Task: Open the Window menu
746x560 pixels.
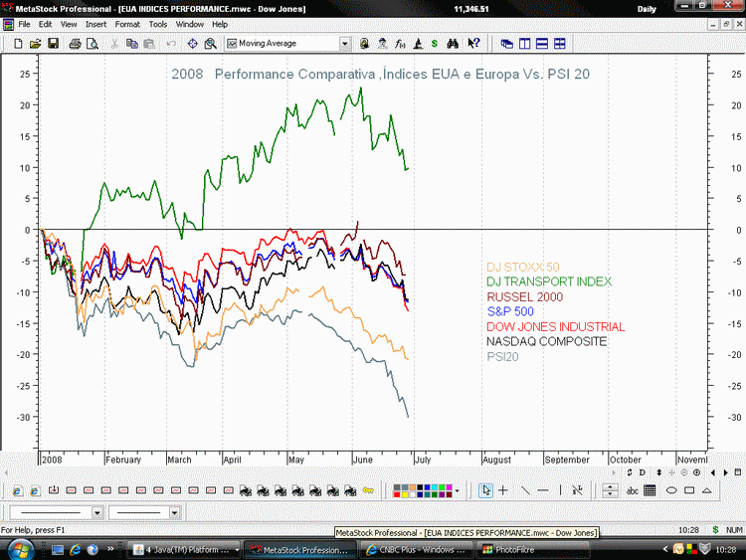Action: click(x=189, y=24)
